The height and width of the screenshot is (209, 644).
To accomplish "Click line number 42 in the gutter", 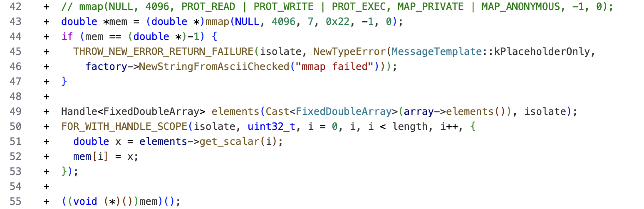I will pos(15,7).
